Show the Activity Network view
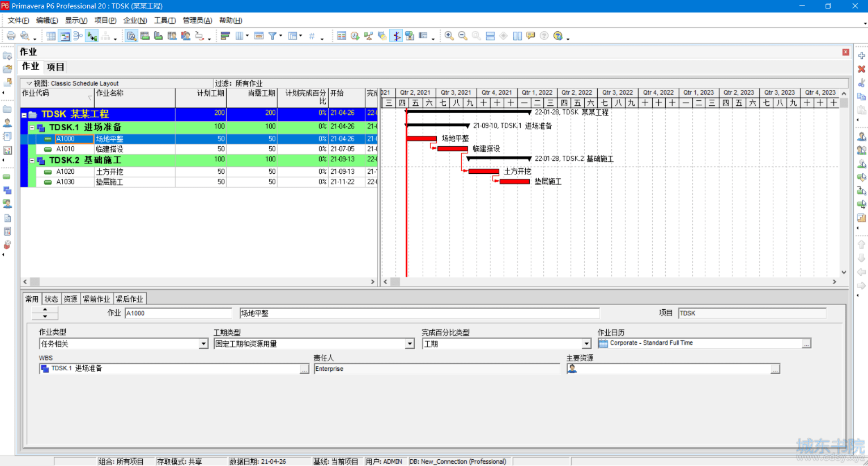 [78, 36]
